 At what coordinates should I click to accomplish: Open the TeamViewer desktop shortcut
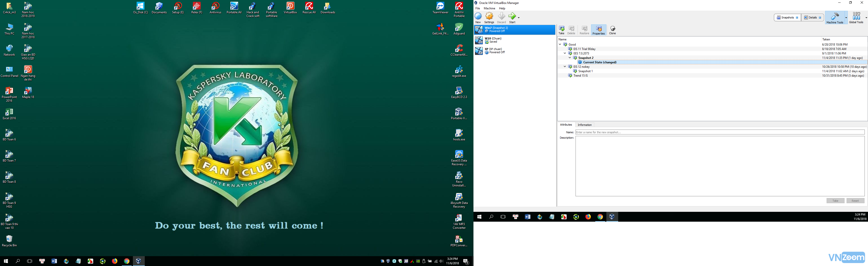[x=440, y=8]
